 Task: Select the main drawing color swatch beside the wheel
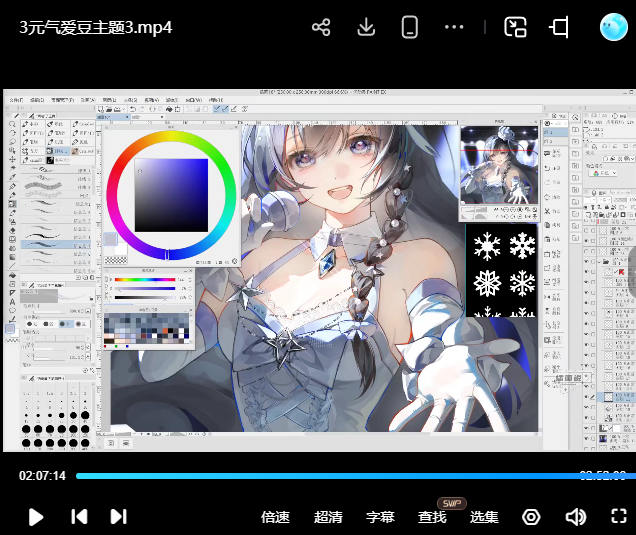point(110,239)
